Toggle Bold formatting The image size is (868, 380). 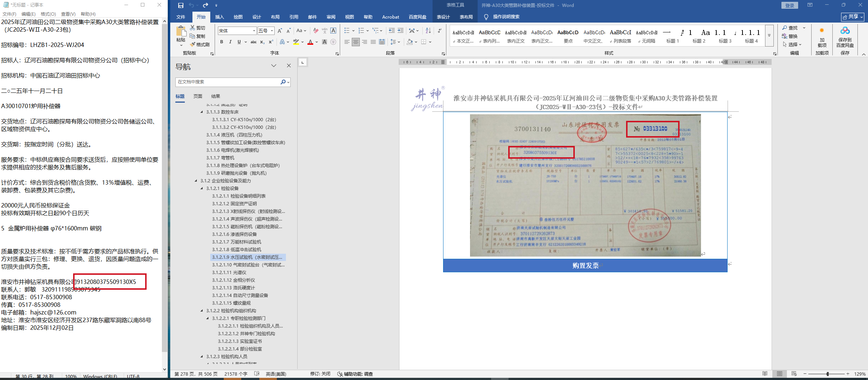(x=222, y=42)
